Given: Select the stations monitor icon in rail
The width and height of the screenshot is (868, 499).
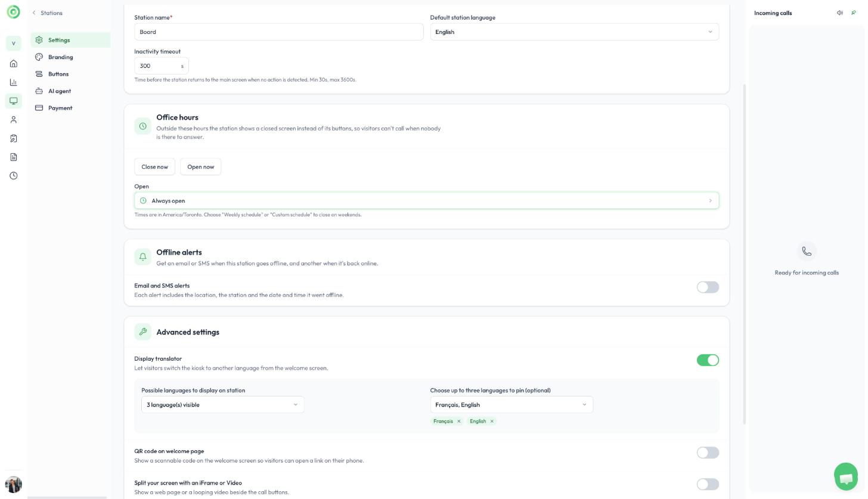Looking at the screenshot, I should point(13,101).
